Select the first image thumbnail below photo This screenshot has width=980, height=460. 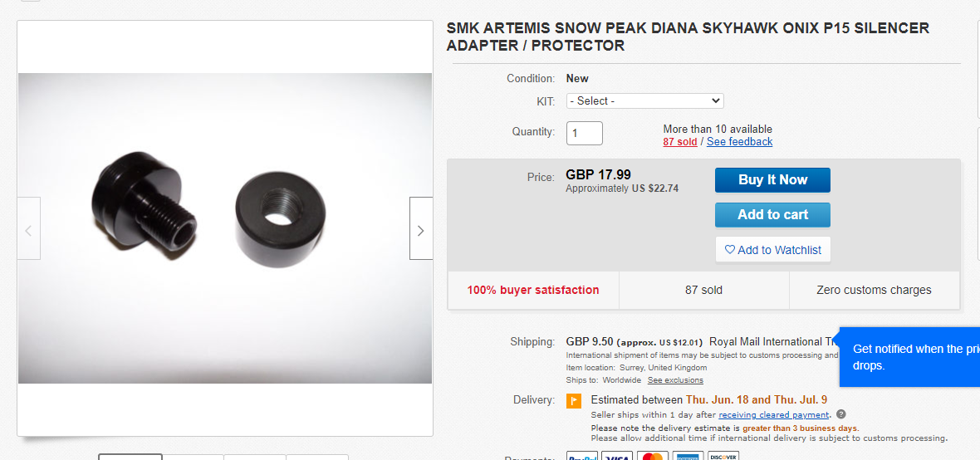(130, 456)
